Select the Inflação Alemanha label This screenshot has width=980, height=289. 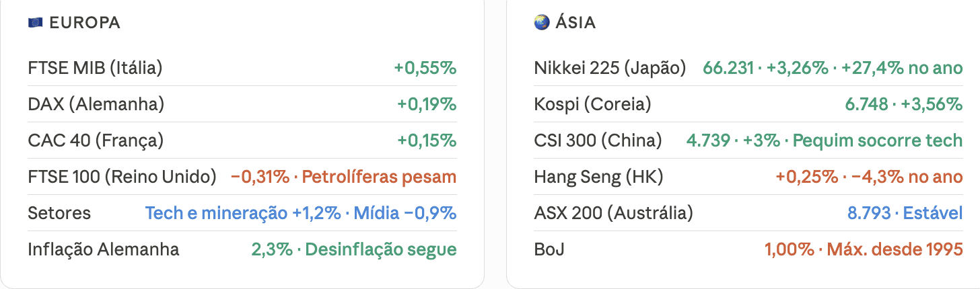coord(104,249)
